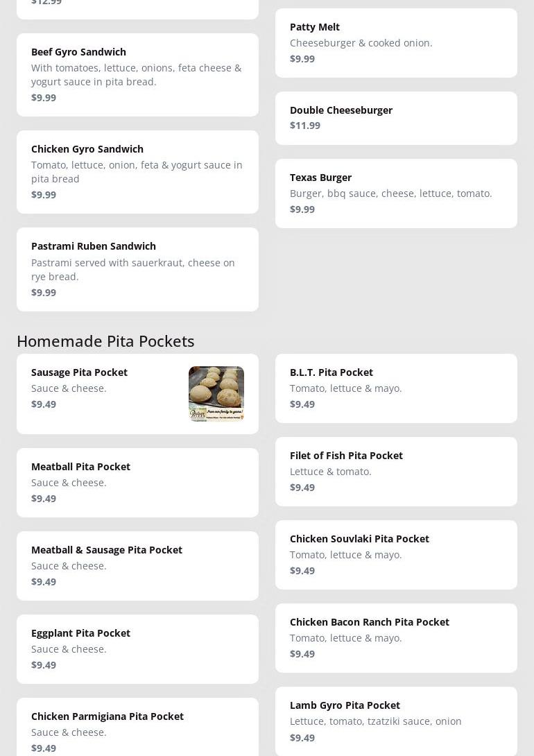
Task: Open the Chicken Souvlaki Pita Pocket card
Action: pos(395,554)
